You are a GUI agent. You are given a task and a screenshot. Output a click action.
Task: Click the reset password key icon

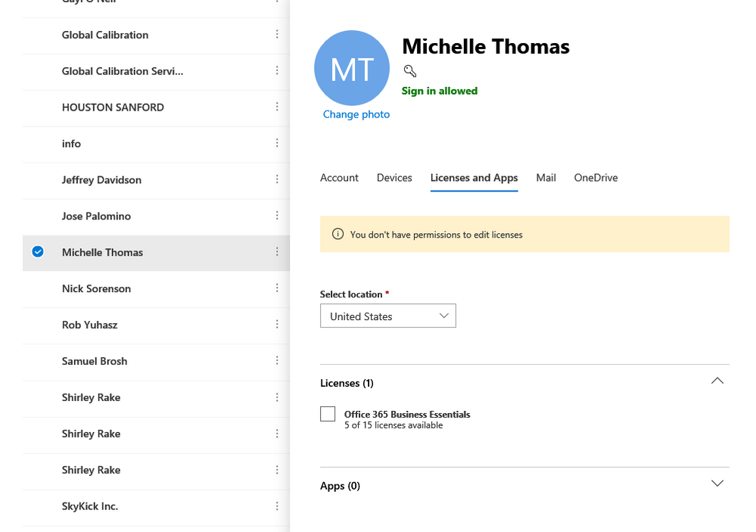point(409,71)
